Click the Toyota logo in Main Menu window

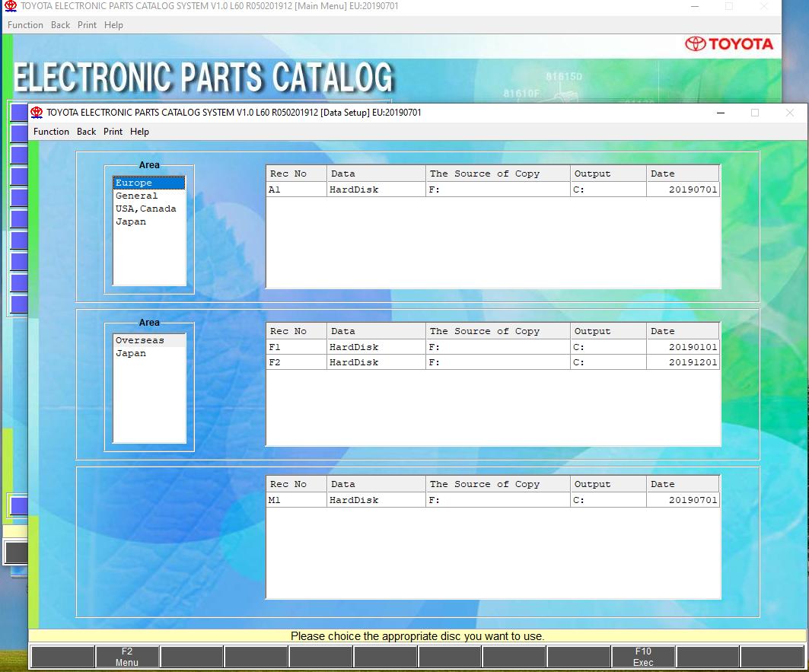(x=729, y=44)
